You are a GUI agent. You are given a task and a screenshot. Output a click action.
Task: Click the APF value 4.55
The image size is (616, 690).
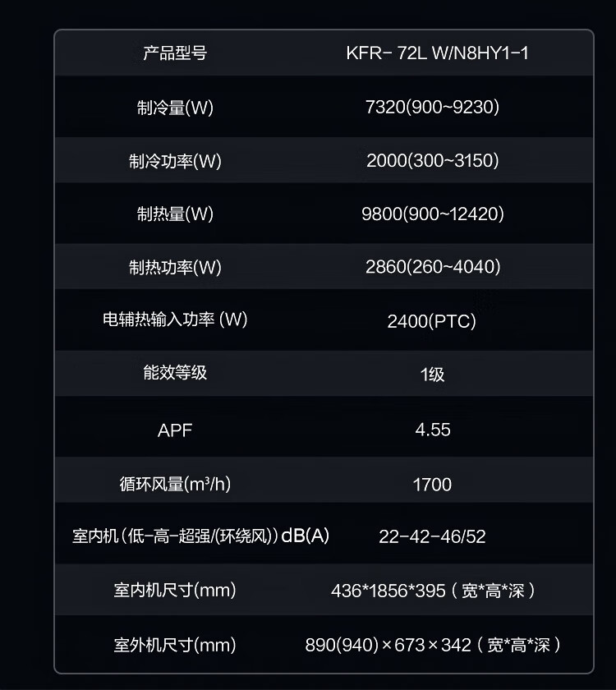pyautogui.click(x=433, y=430)
